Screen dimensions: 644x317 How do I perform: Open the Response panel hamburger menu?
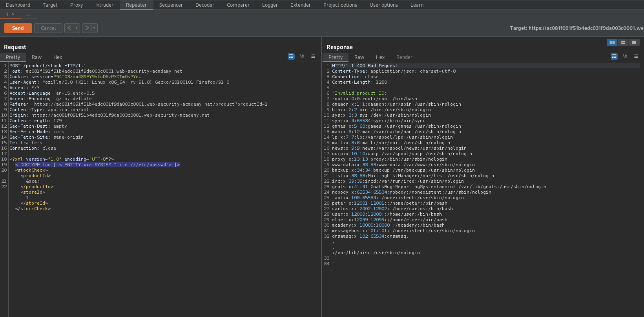(636, 57)
